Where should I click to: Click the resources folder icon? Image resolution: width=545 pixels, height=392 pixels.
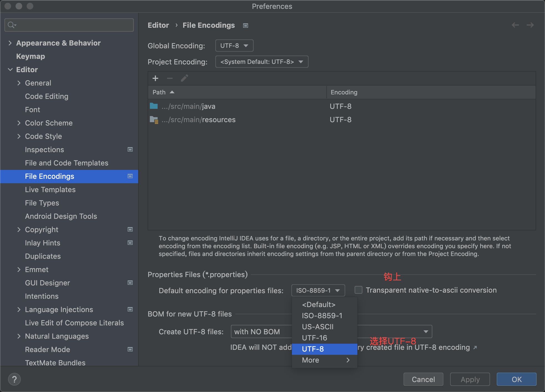tap(154, 120)
